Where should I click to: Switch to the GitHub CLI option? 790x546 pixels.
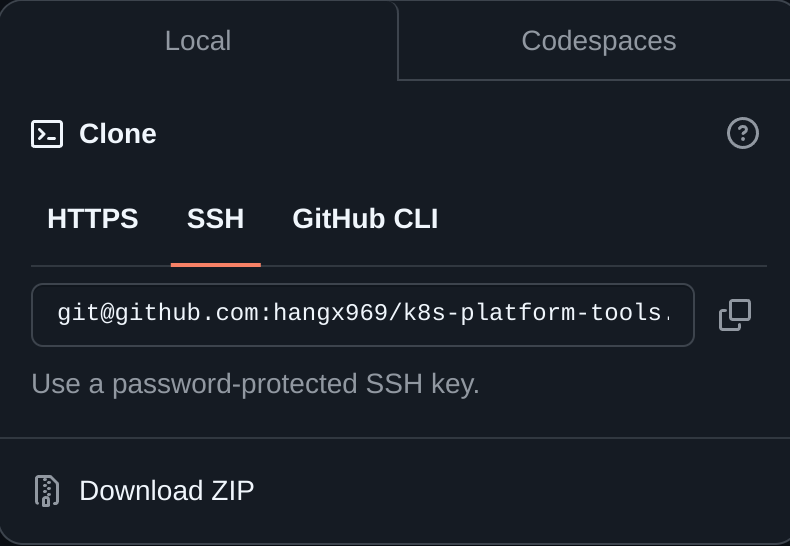pos(365,219)
